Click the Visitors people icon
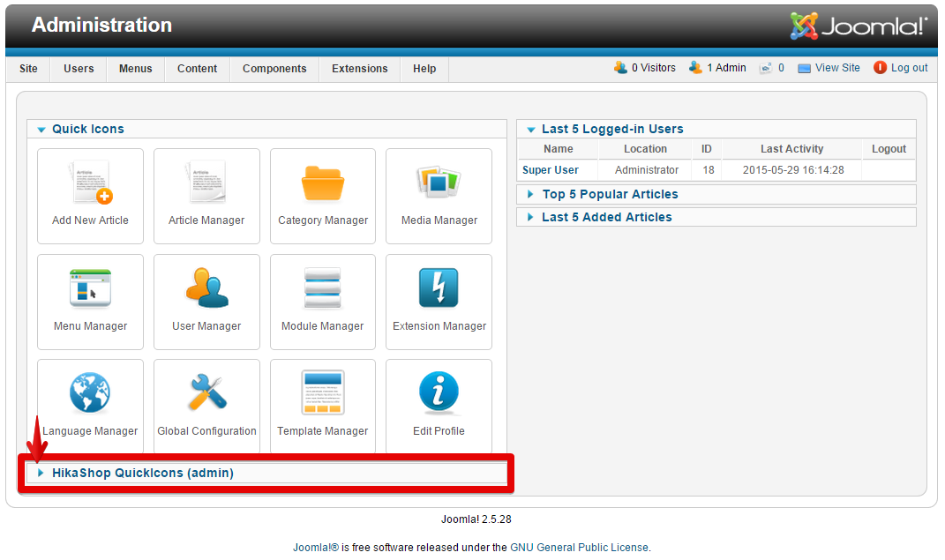The image size is (945, 560). (x=621, y=67)
